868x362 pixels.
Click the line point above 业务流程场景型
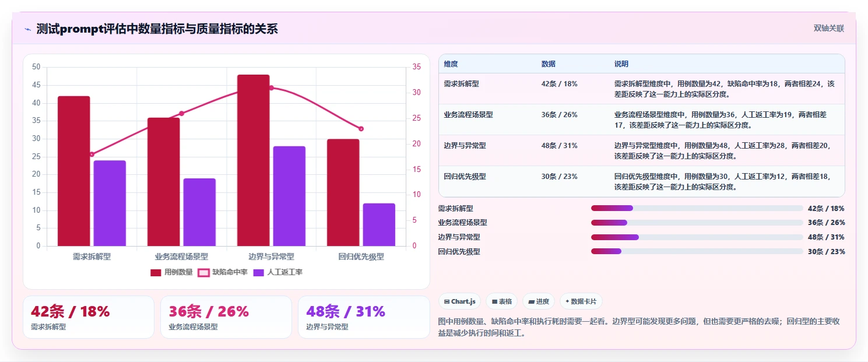(x=181, y=113)
